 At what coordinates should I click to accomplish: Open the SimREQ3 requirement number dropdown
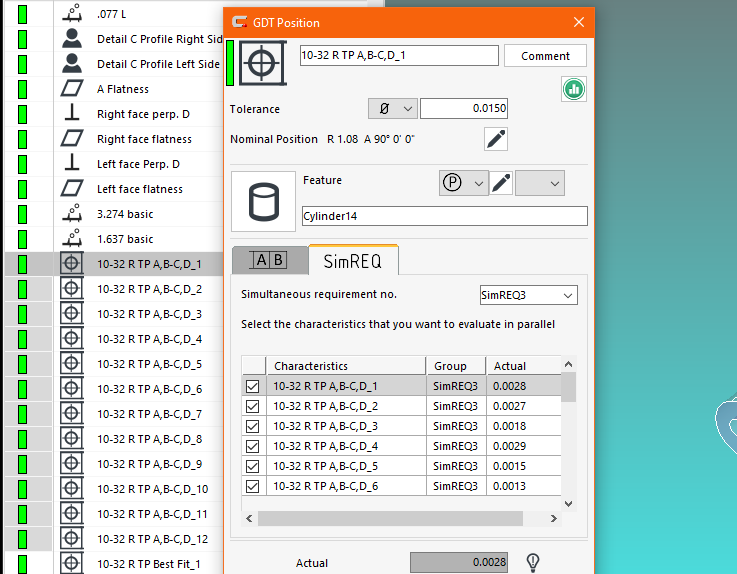(x=527, y=295)
